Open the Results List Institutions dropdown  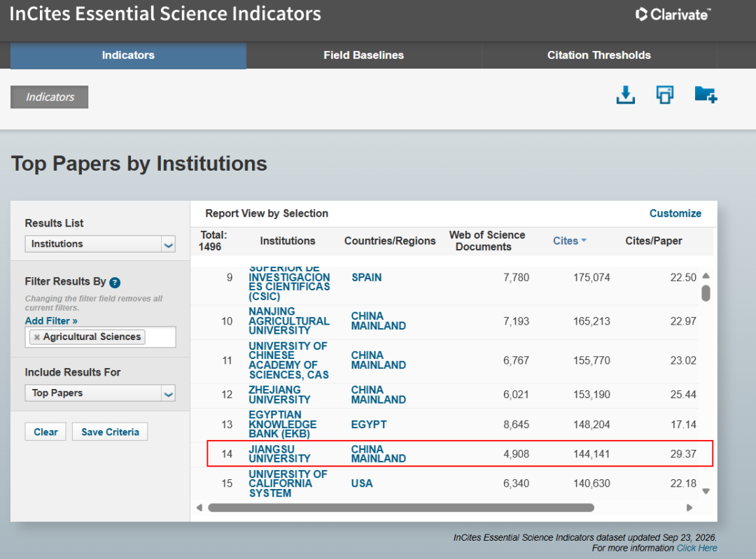pos(100,244)
